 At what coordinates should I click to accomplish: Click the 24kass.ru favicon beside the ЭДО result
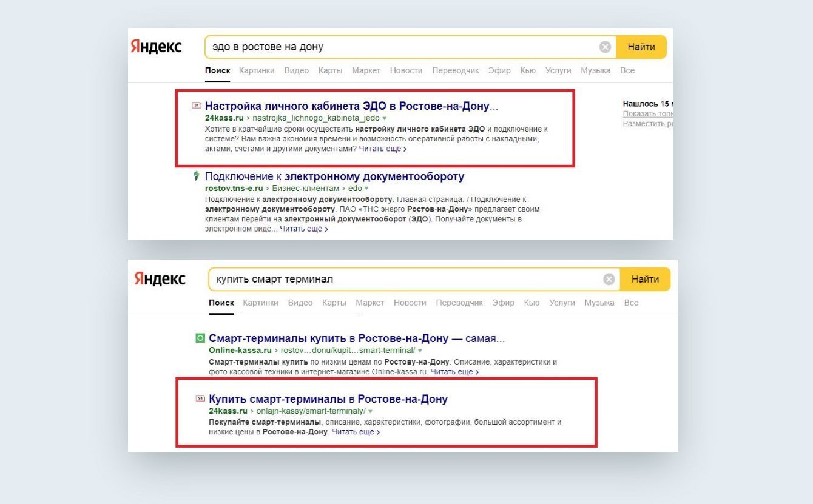196,105
